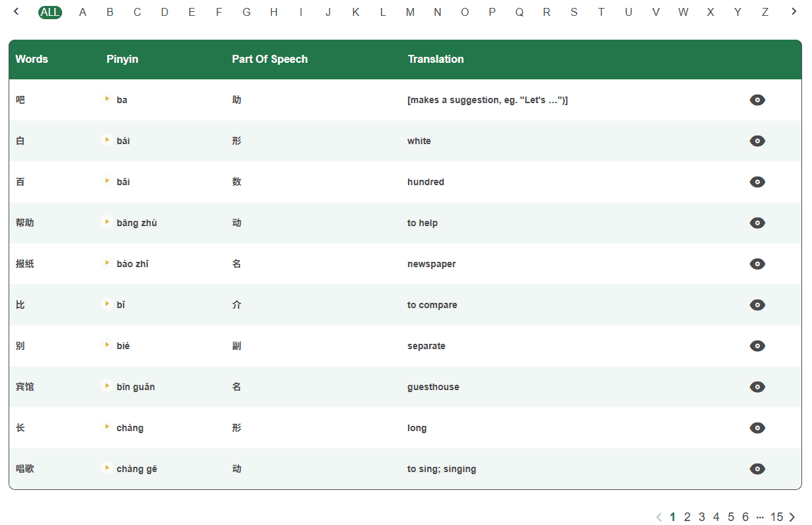Viewport: 812px width, 525px height.
Task: Reveal details eye for "newspaper" row
Action: [x=757, y=264]
